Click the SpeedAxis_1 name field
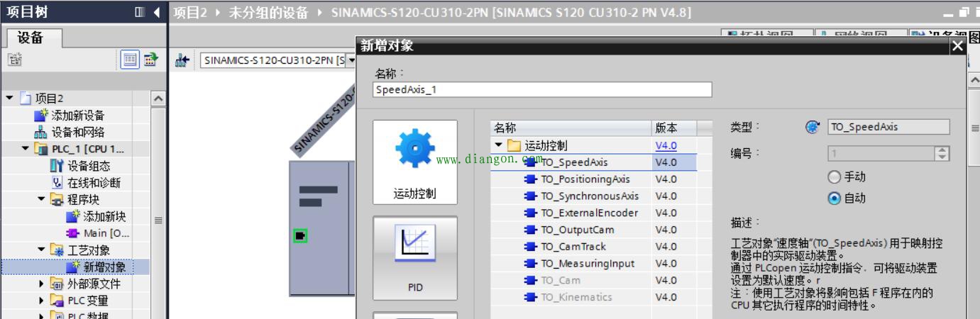 point(542,90)
